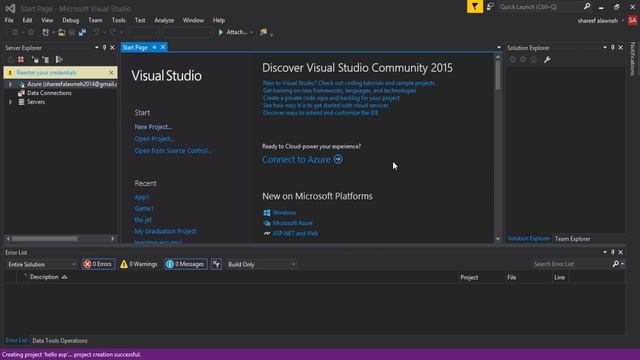Image resolution: width=640 pixels, height=360 pixels.
Task: Open the Server Explorer window position dropdown arrow
Action: tap(97, 48)
